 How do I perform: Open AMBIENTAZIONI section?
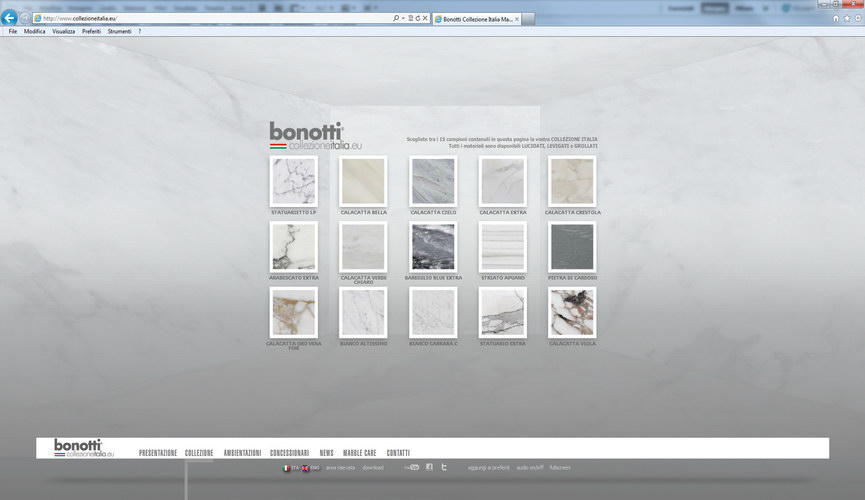(x=242, y=453)
